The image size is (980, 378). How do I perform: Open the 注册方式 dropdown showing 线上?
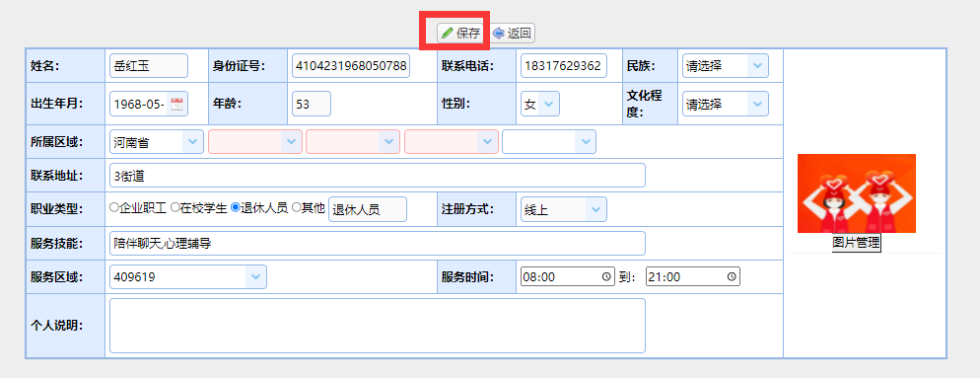coord(563,209)
